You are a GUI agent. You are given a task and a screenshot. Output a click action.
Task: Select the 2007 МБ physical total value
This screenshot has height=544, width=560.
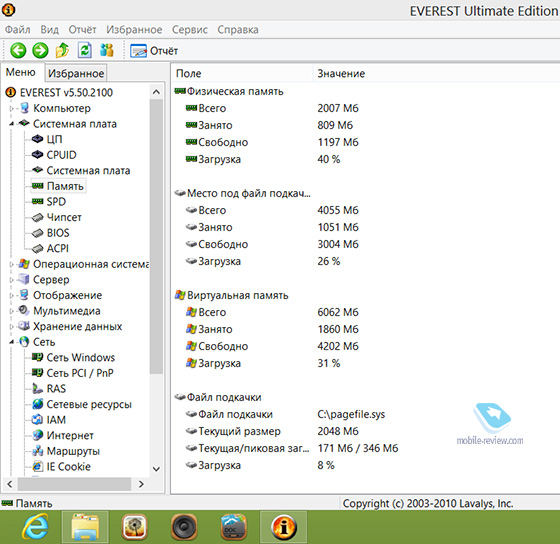pyautogui.click(x=338, y=108)
